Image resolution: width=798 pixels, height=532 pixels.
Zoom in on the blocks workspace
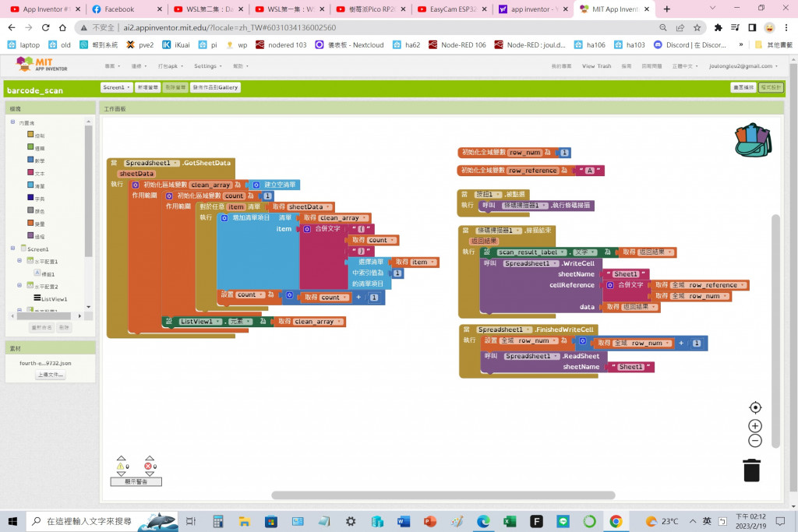[x=755, y=426]
